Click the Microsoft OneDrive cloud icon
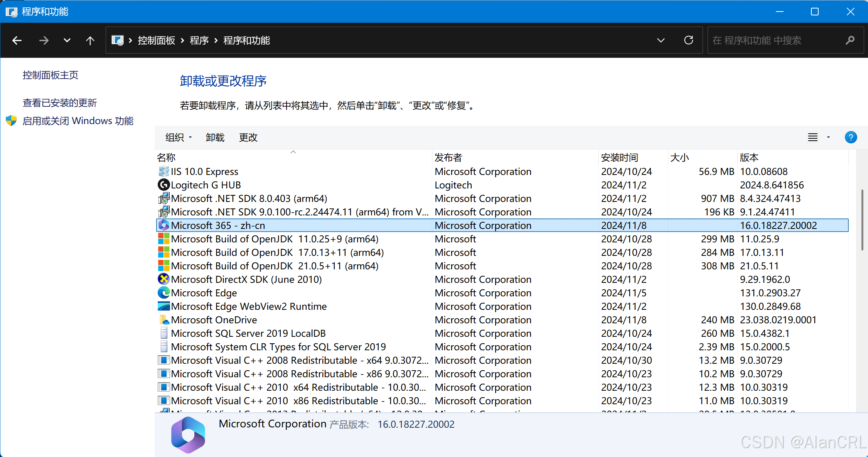 tap(163, 319)
